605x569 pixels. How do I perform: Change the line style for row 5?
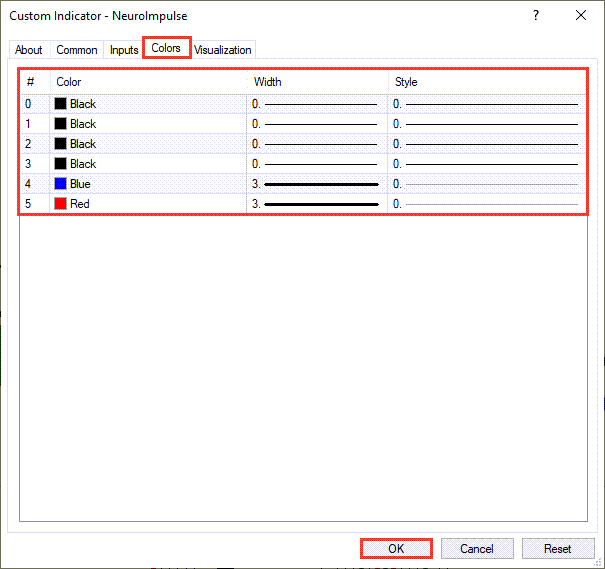tap(486, 204)
